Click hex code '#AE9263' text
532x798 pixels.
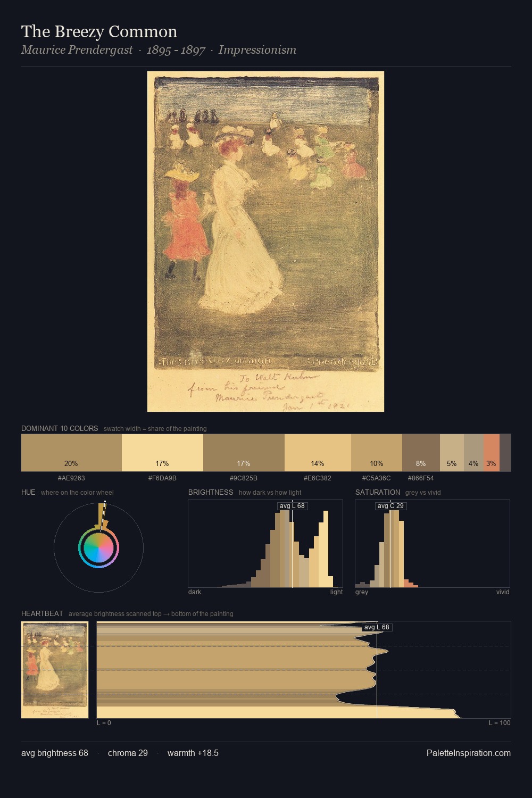[x=71, y=478]
